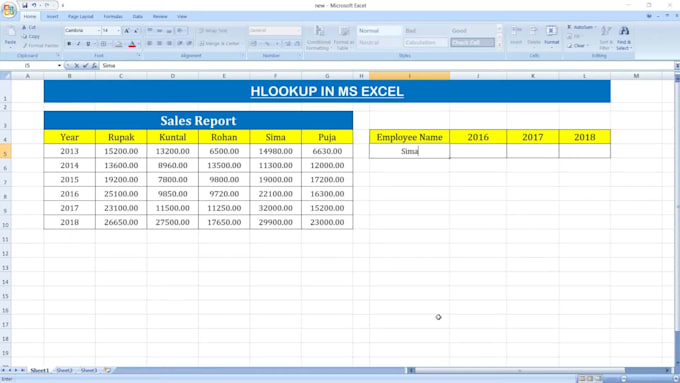
Task: Click the Redo icon in Quick Access Toolbar
Action: [x=47, y=5]
